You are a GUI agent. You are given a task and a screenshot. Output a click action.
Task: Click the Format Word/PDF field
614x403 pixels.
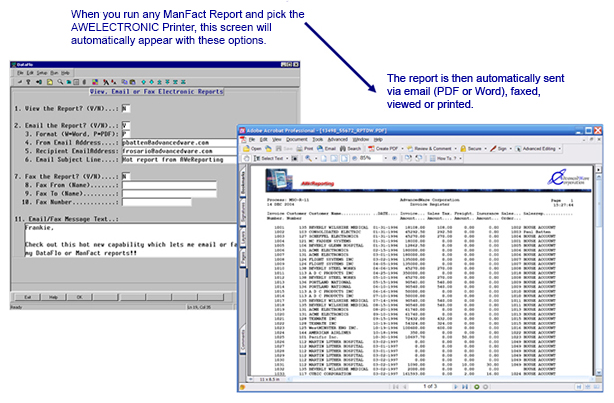pos(126,134)
